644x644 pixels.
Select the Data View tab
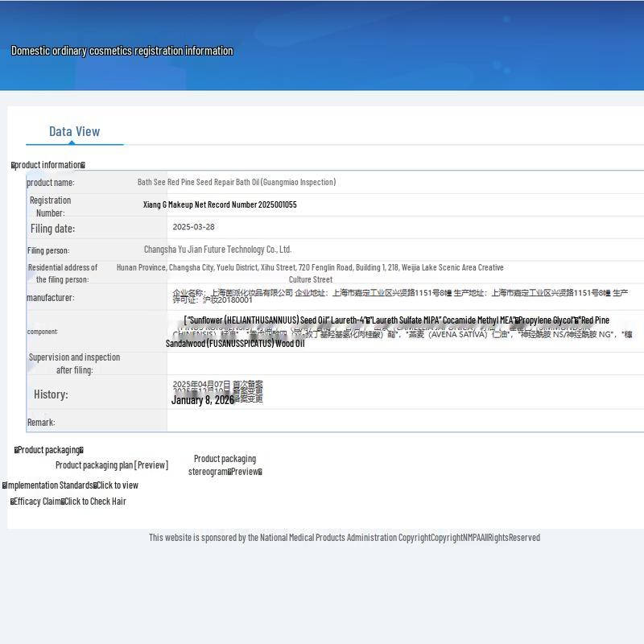74,132
